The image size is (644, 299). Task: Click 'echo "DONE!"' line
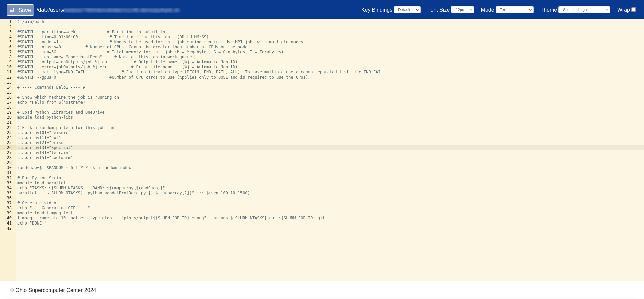pyautogui.click(x=32, y=223)
